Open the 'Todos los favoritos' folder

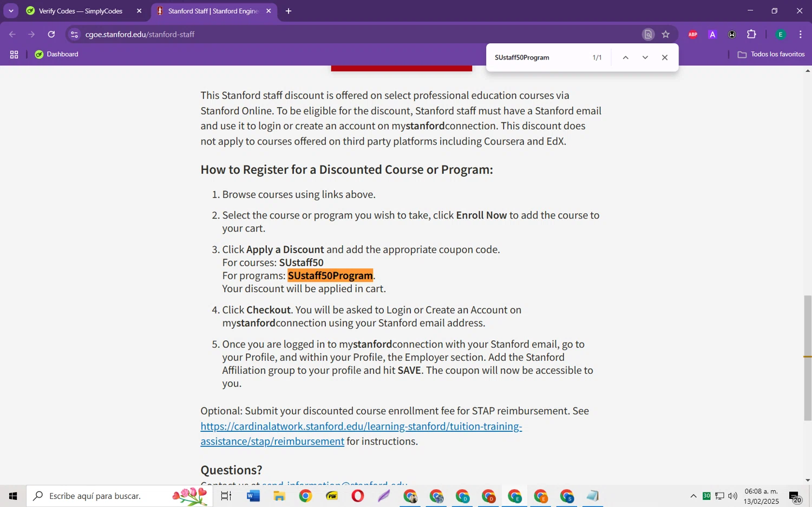(x=771, y=54)
